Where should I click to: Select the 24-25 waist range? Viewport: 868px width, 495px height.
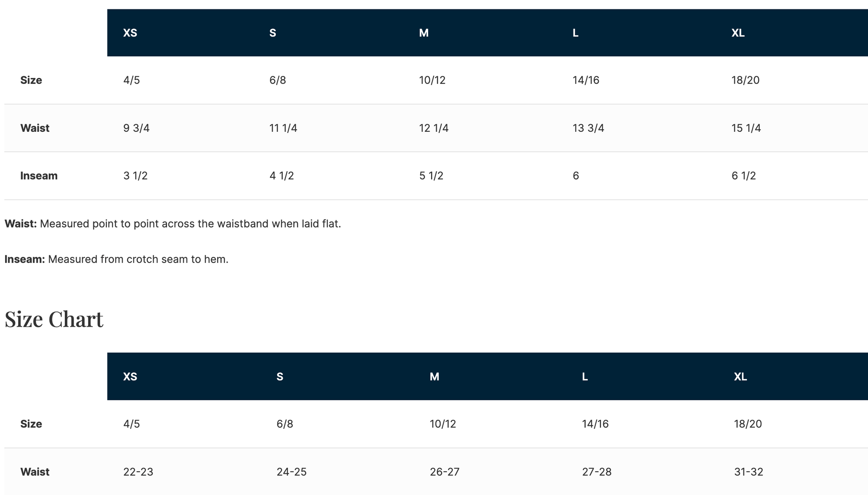pyautogui.click(x=291, y=472)
